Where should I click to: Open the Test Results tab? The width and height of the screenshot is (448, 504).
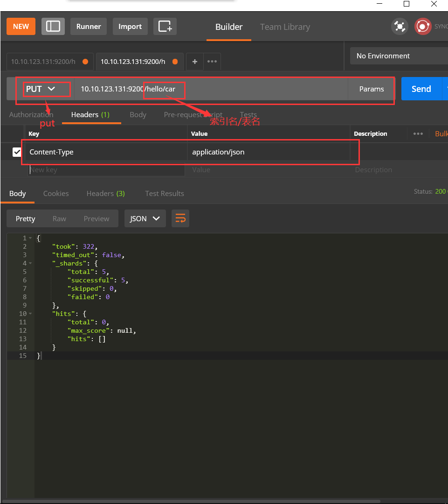[x=165, y=194]
